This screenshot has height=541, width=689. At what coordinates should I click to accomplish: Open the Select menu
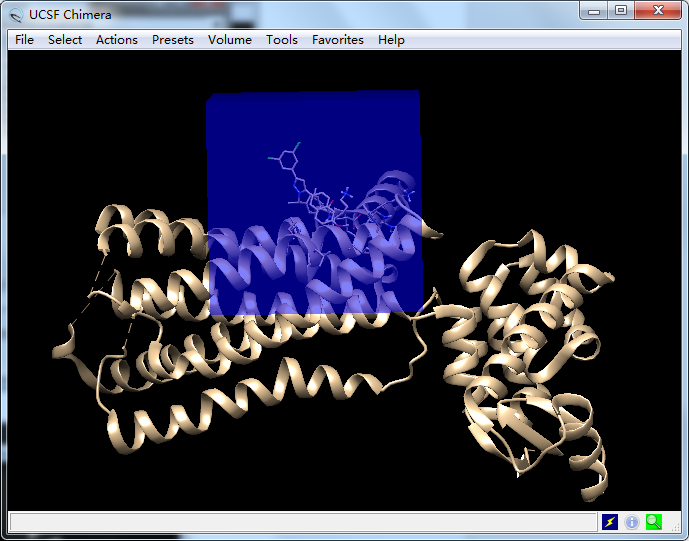[x=65, y=40]
